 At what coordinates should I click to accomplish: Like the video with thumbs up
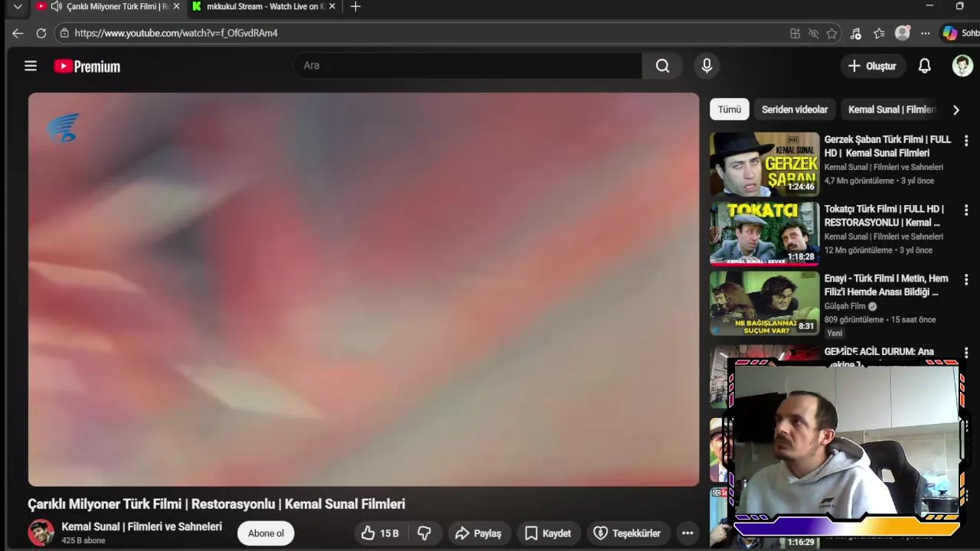point(380,533)
